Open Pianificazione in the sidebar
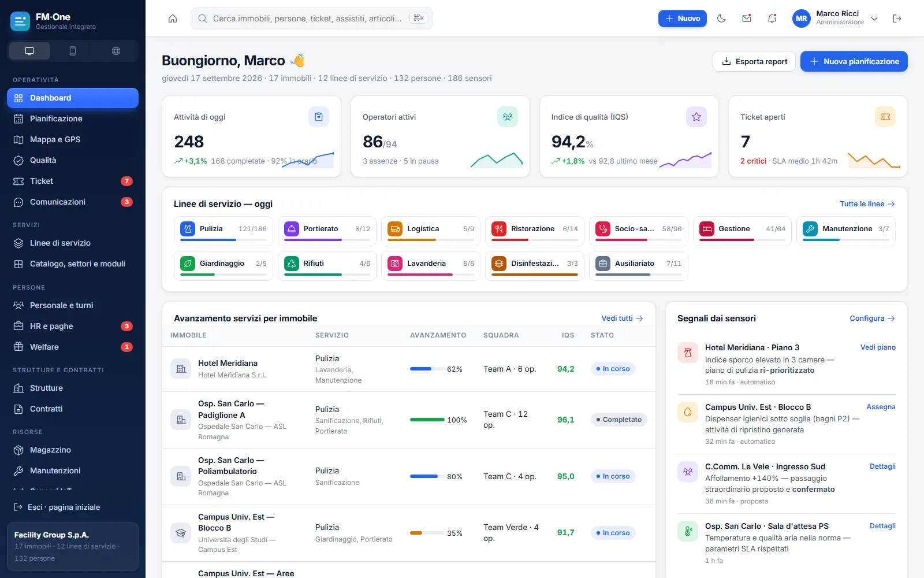Viewport: 924px width, 578px height. click(73, 118)
